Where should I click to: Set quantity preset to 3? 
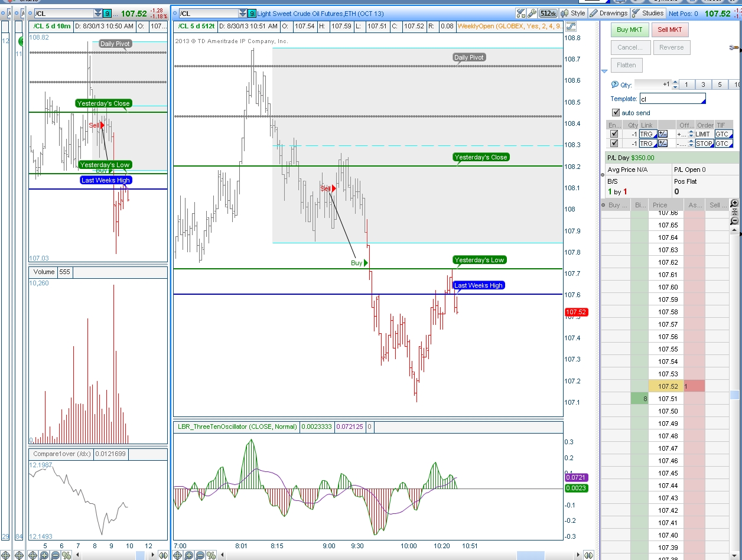tap(703, 84)
